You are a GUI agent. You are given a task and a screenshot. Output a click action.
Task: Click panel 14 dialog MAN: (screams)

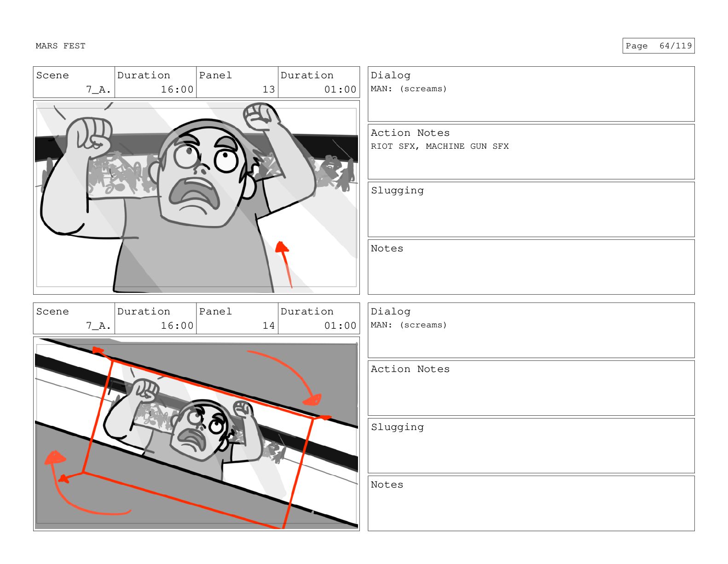409,325
